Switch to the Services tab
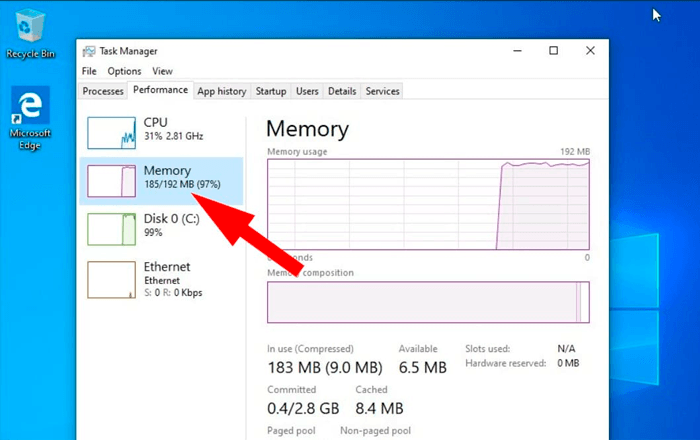The width and height of the screenshot is (700, 440). pos(382,91)
